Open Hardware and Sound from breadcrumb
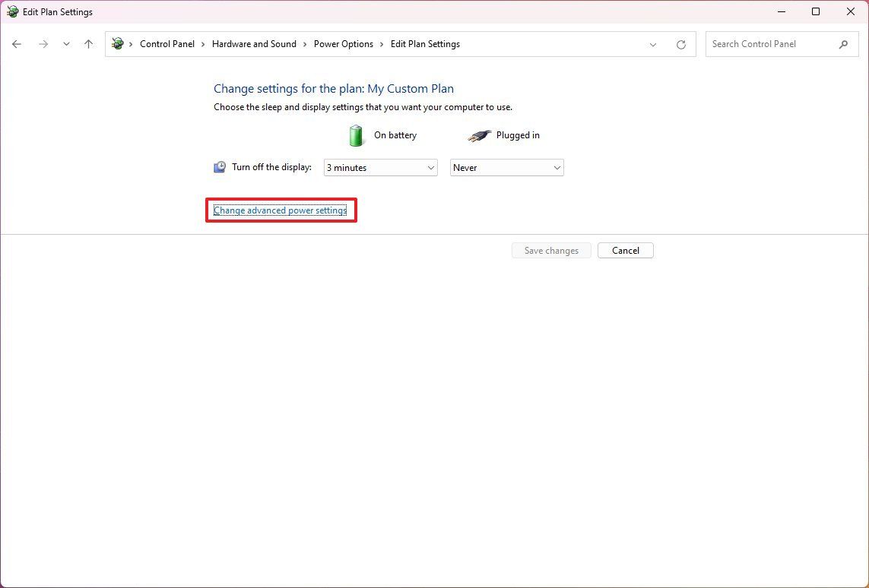The image size is (869, 588). coord(254,44)
